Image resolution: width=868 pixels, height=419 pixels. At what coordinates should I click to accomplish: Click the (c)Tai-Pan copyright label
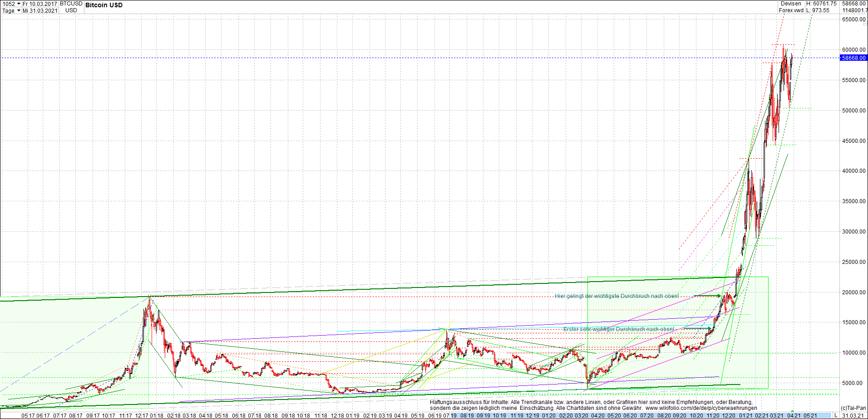coord(853,408)
